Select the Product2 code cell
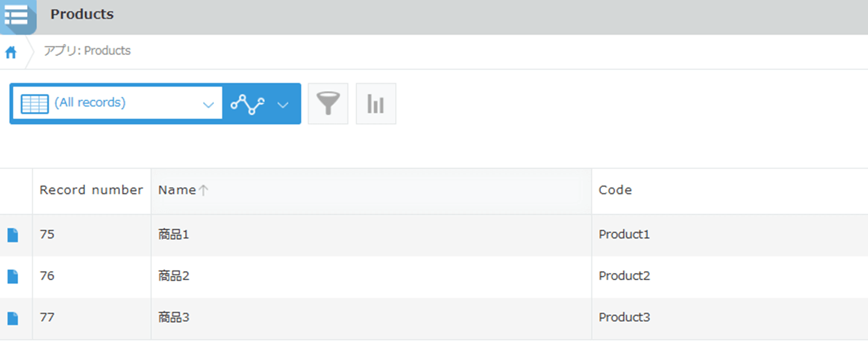This screenshot has width=868, height=344. point(624,277)
